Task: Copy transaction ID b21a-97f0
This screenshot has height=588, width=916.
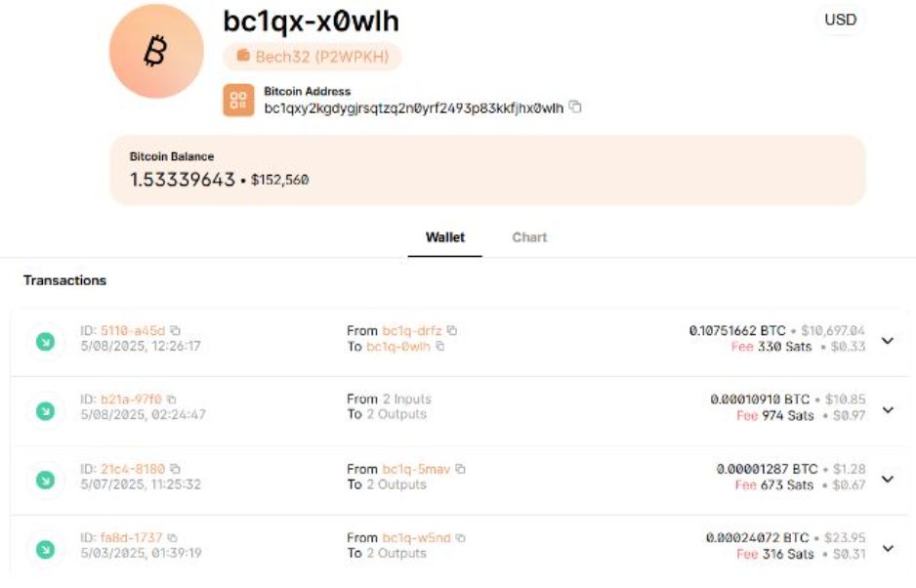Action: coord(171,399)
